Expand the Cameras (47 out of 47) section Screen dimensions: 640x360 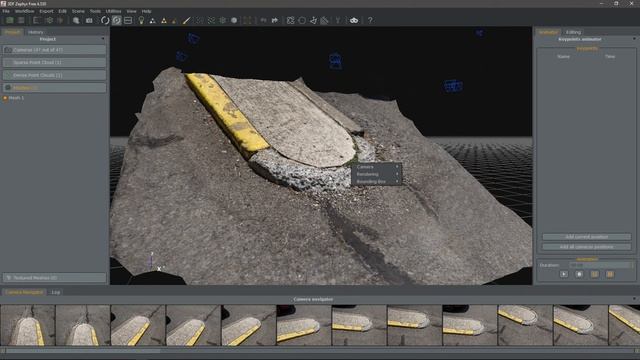pos(54,50)
